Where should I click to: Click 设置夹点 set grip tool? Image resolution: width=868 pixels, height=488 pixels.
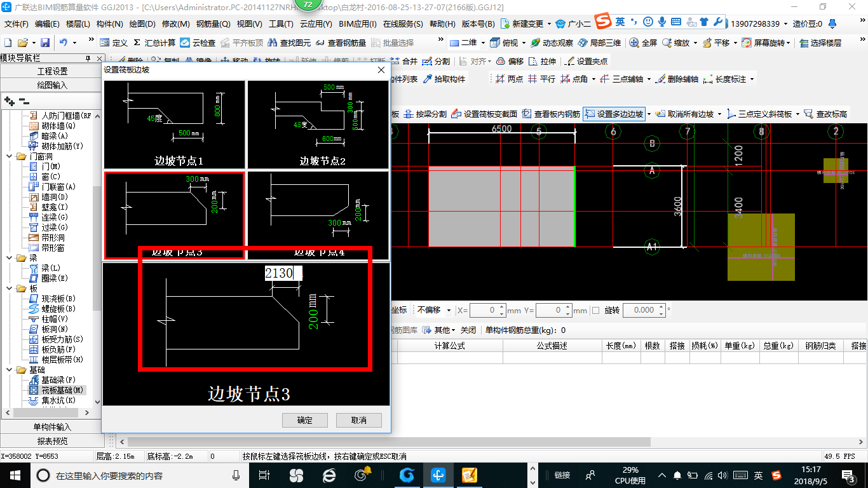click(587, 62)
